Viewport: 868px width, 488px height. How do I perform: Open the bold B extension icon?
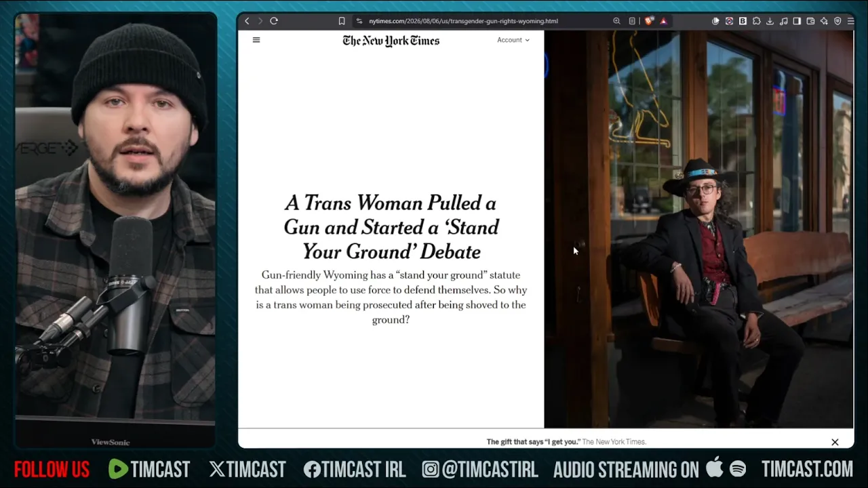pyautogui.click(x=743, y=21)
